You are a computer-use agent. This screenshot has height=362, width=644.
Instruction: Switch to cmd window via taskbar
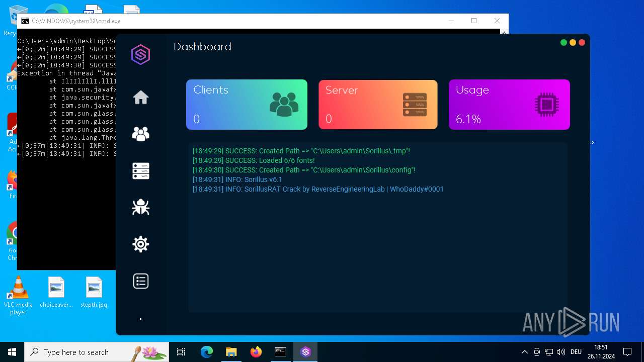280,352
